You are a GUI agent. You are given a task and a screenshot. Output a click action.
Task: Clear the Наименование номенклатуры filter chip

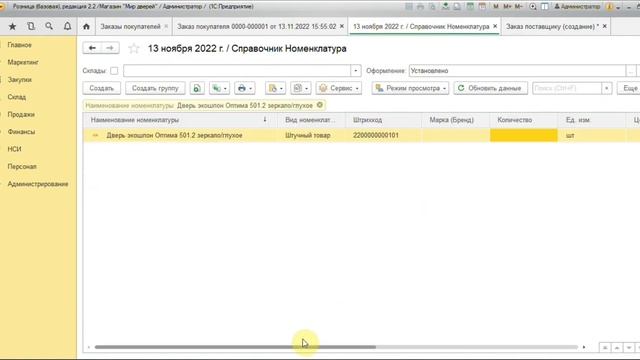[320, 105]
